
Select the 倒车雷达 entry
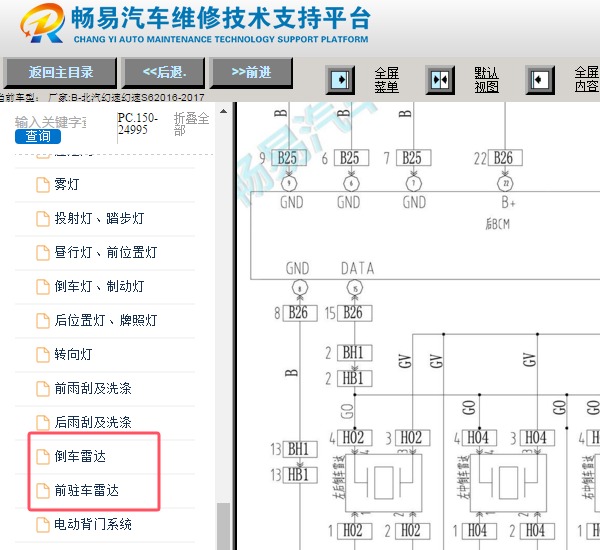80,456
